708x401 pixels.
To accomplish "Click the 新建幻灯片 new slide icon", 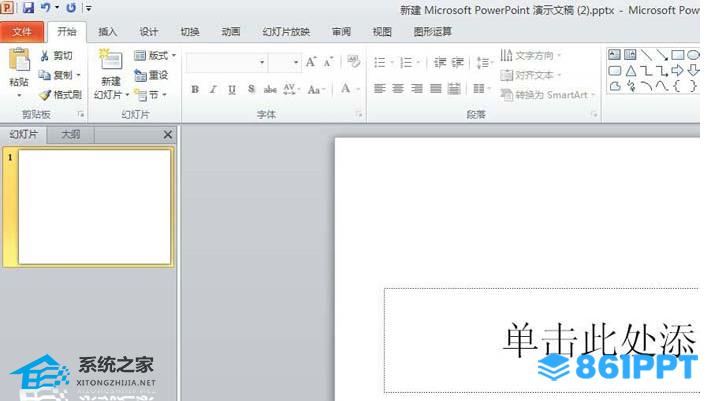I will coord(111,61).
